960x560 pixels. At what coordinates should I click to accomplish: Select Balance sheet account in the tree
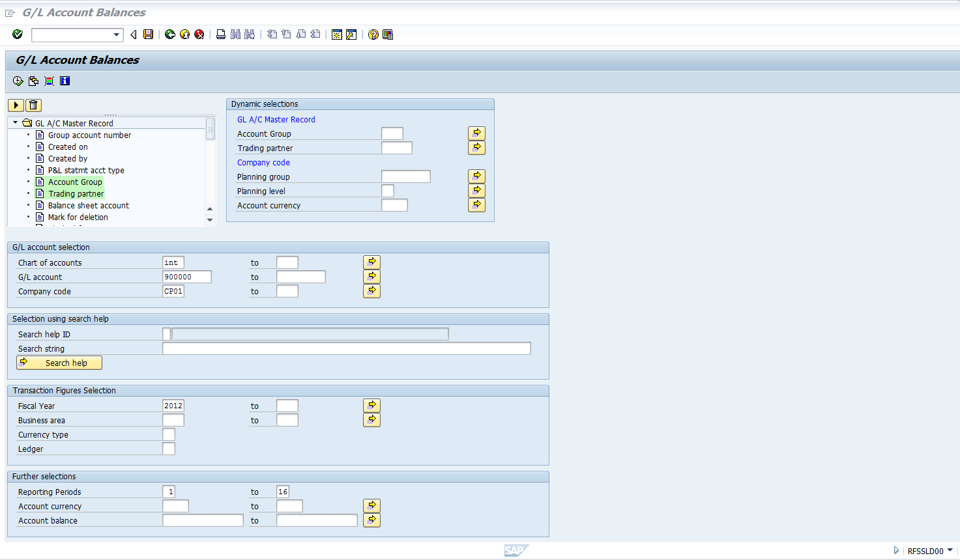[x=88, y=205]
